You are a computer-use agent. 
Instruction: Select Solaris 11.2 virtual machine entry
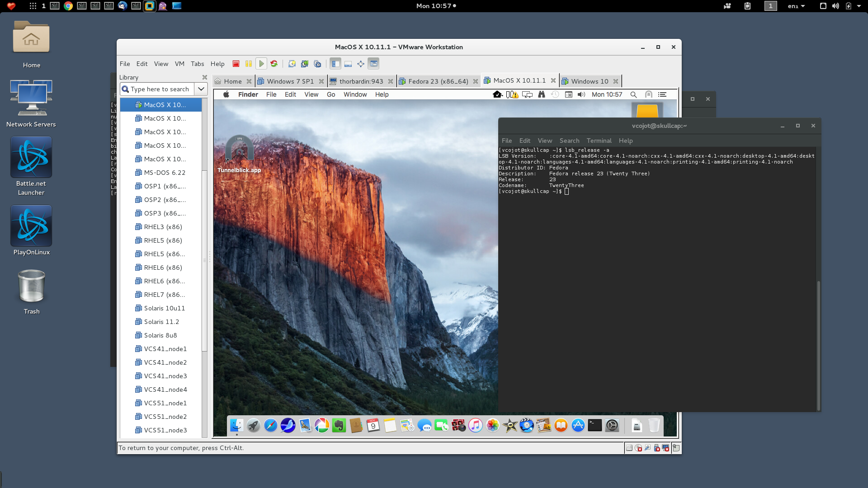pos(161,322)
